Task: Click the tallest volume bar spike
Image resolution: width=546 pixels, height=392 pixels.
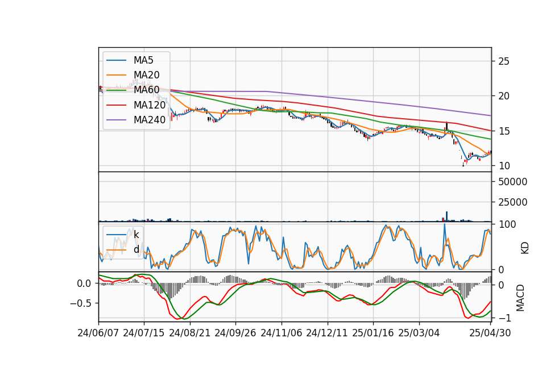Action: tap(447, 216)
